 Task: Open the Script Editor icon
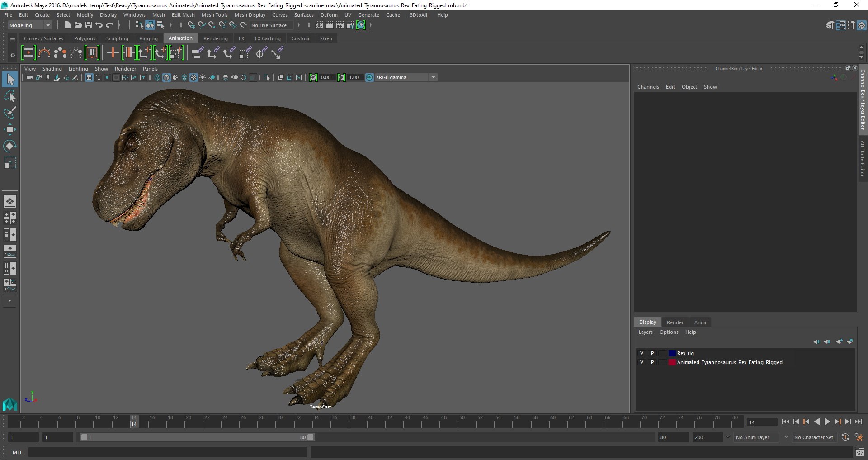tap(860, 452)
